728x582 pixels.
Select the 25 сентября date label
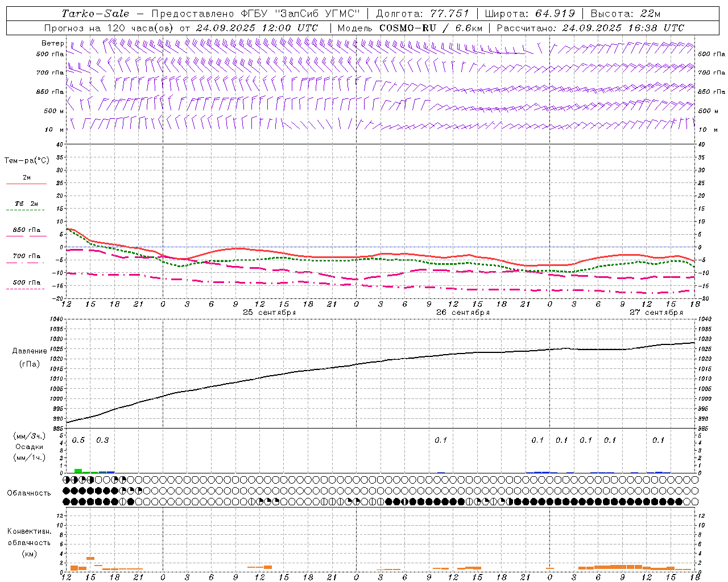point(270,313)
